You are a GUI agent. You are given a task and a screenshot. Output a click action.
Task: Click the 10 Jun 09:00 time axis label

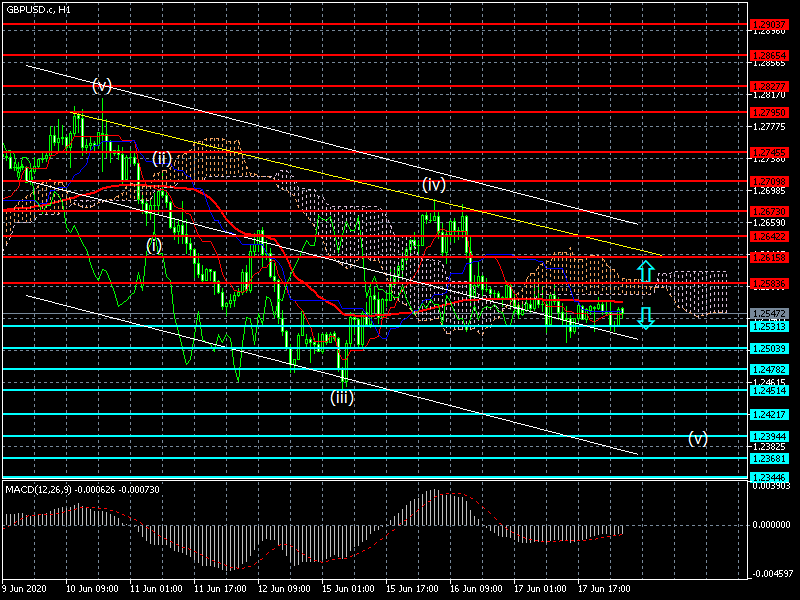91,589
